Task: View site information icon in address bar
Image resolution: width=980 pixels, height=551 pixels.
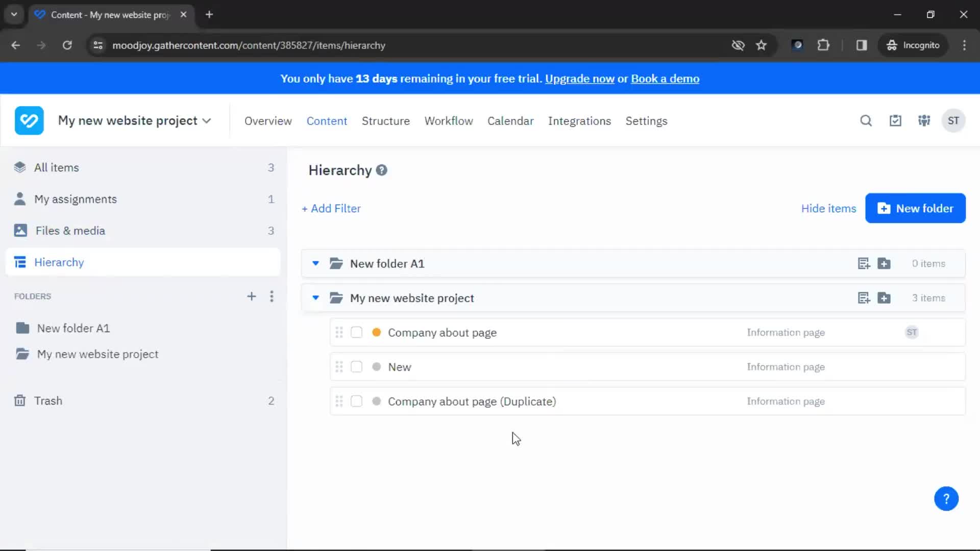Action: (98, 45)
